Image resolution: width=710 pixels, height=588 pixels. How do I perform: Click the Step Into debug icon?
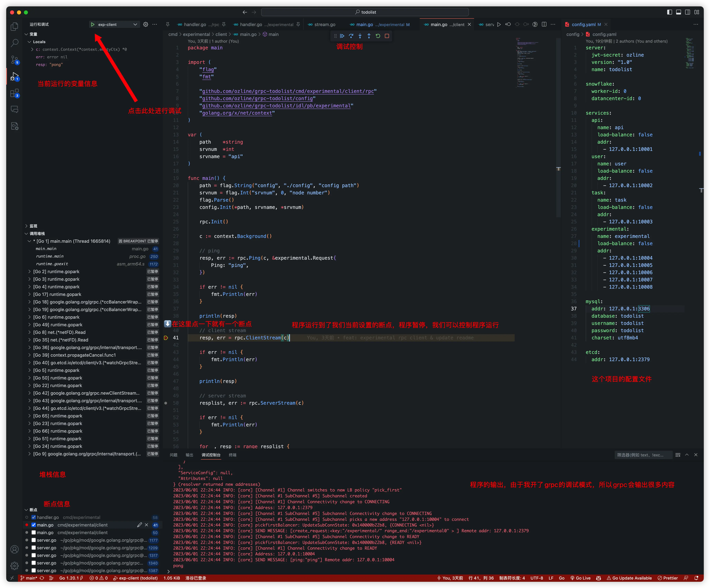[360, 36]
